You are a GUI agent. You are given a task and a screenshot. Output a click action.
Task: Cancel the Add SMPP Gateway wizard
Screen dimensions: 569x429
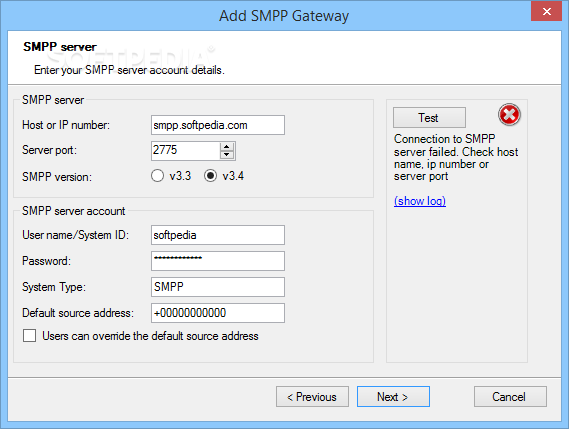point(510,397)
